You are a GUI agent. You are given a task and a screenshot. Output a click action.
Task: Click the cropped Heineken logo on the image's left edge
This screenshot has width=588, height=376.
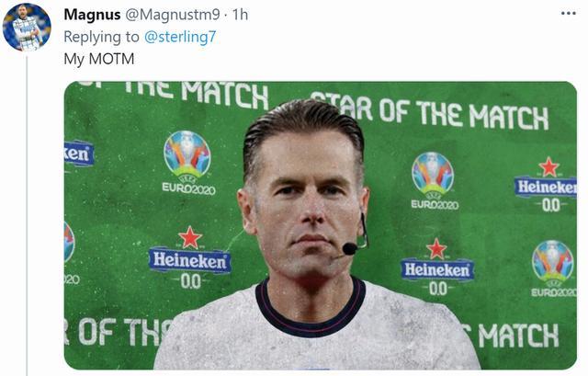click(x=79, y=154)
